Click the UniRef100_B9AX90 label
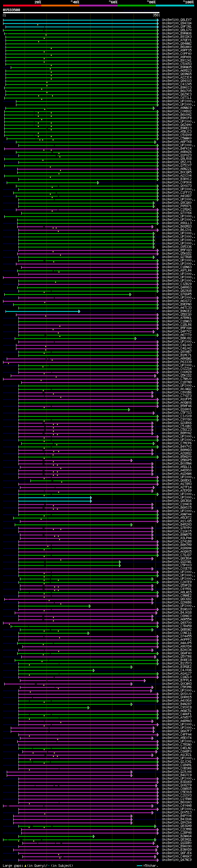The width and height of the screenshot is (197, 868). (x=176, y=846)
